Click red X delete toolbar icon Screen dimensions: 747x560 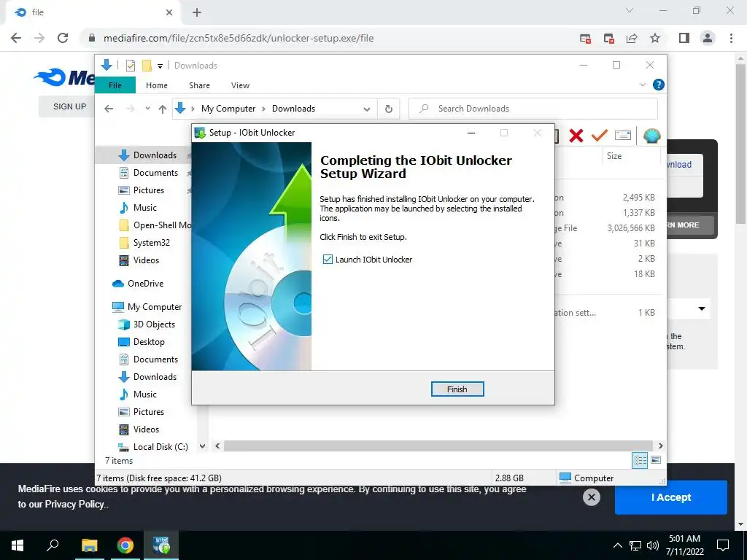click(576, 136)
